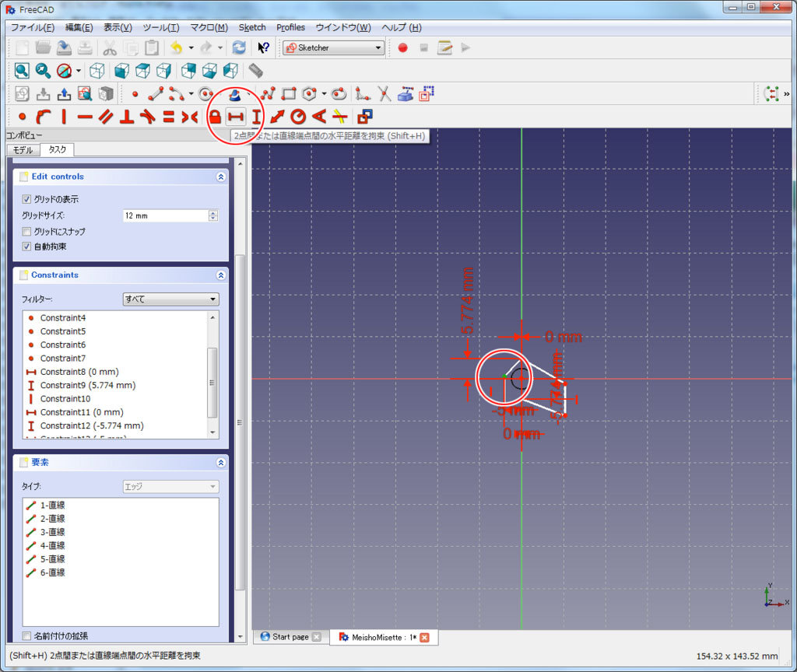Select the length constraint diagonal arrow tool
797x672 pixels.
coord(277,117)
